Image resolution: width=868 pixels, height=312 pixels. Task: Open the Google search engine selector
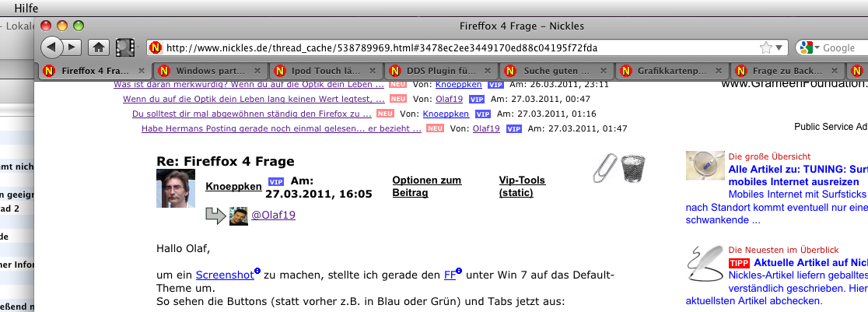tap(810, 47)
